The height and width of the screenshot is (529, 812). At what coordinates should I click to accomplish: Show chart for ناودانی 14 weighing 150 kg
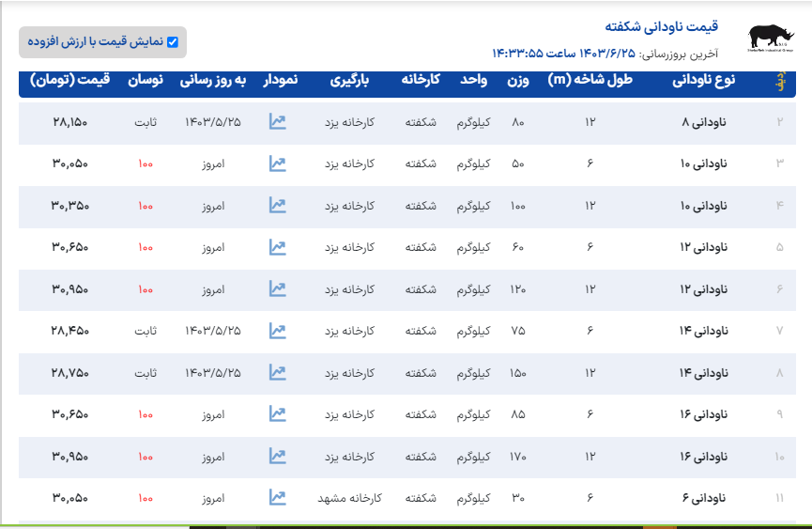(277, 372)
